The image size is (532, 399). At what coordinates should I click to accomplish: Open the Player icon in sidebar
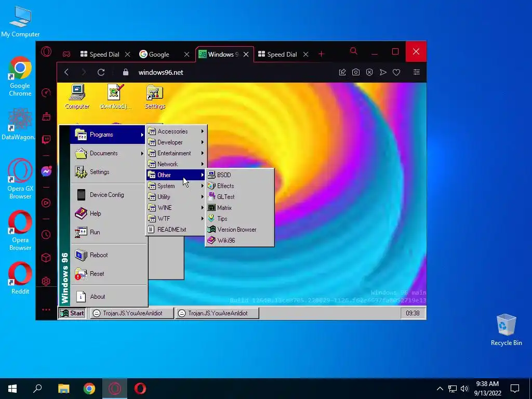[46, 203]
